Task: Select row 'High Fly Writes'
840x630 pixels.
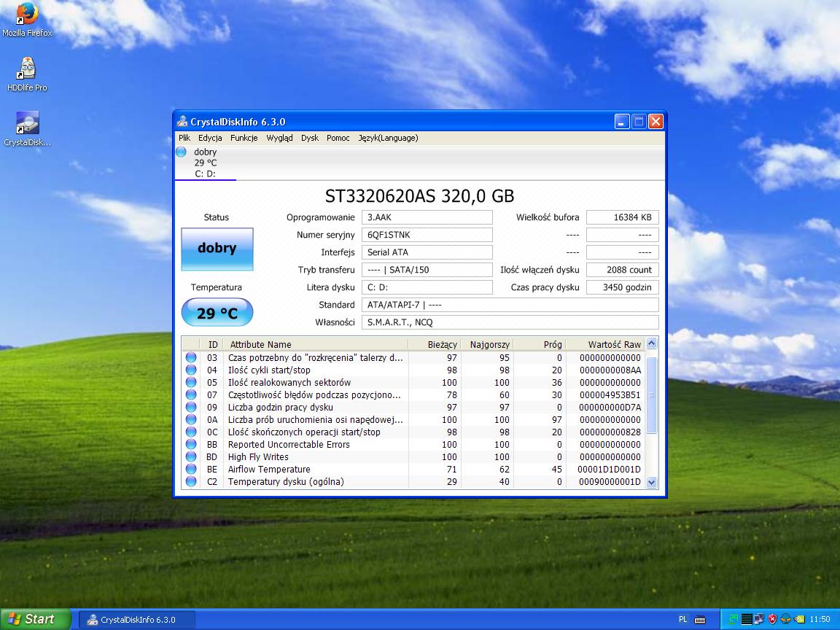Action: click(413, 456)
